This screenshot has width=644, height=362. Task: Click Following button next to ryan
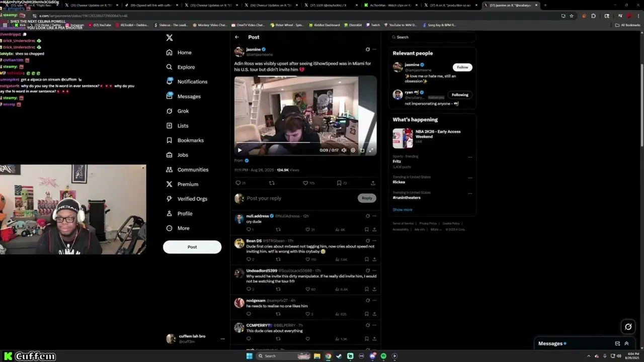coord(460,95)
